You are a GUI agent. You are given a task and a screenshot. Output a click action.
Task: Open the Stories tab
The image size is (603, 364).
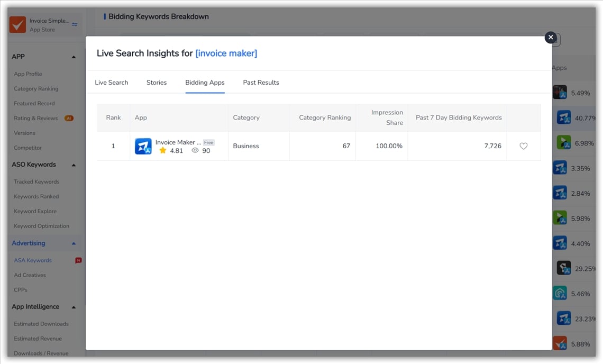(x=157, y=83)
